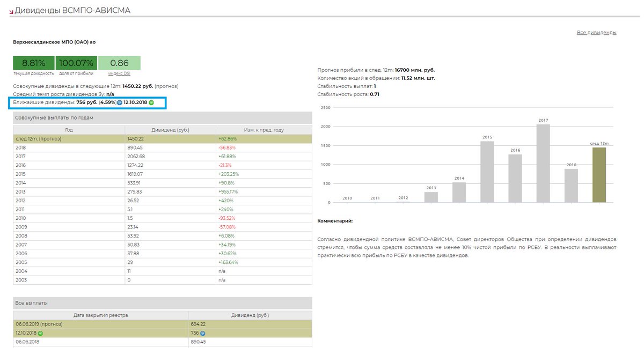The image size is (644, 348).
Task: Click the +90.8% change cell
Action: pyautogui.click(x=264, y=183)
